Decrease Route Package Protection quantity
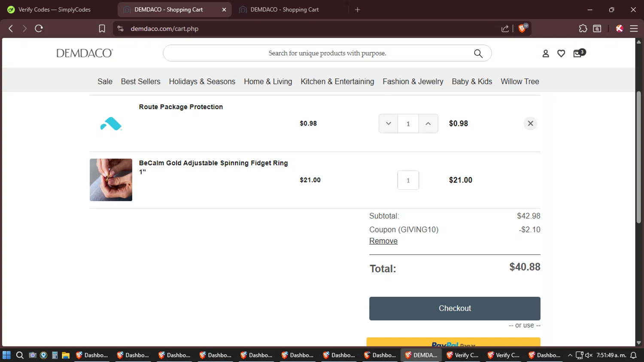 388,124
